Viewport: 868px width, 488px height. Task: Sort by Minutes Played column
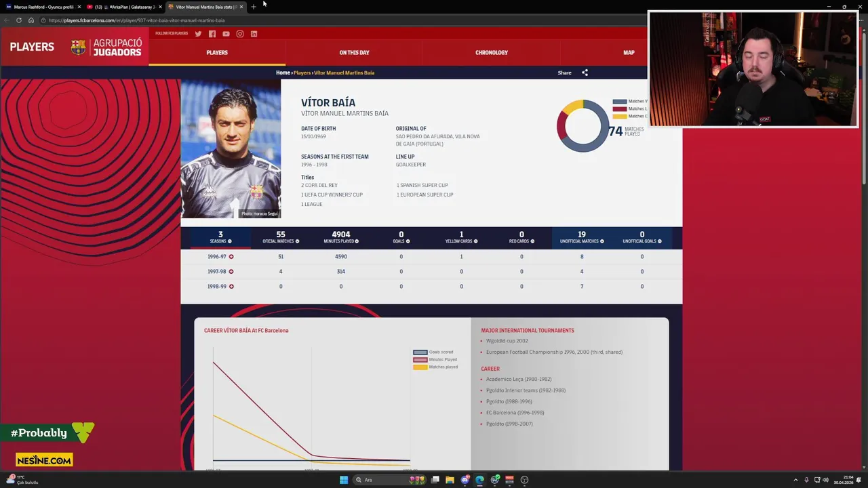click(341, 237)
